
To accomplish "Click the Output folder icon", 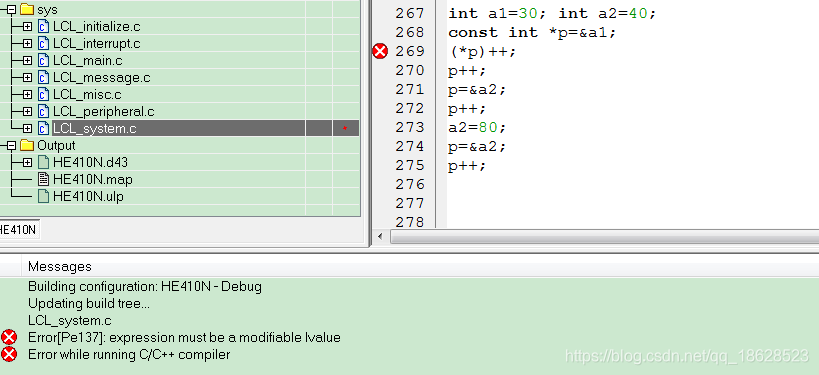I will [27, 145].
